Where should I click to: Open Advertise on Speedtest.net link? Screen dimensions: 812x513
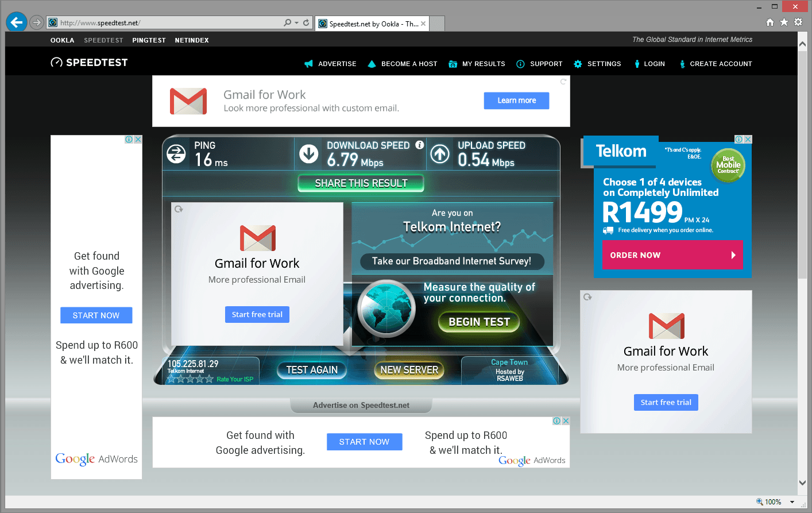coord(361,405)
